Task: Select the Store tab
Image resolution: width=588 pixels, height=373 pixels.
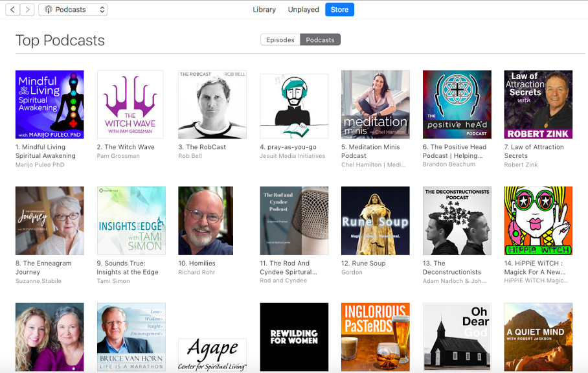Action: pos(339,9)
